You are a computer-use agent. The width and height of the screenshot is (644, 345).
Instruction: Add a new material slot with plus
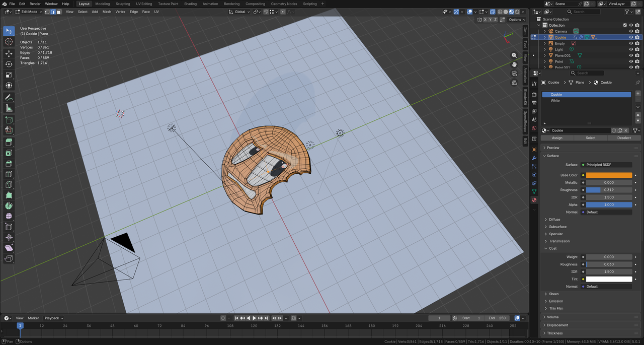click(638, 93)
